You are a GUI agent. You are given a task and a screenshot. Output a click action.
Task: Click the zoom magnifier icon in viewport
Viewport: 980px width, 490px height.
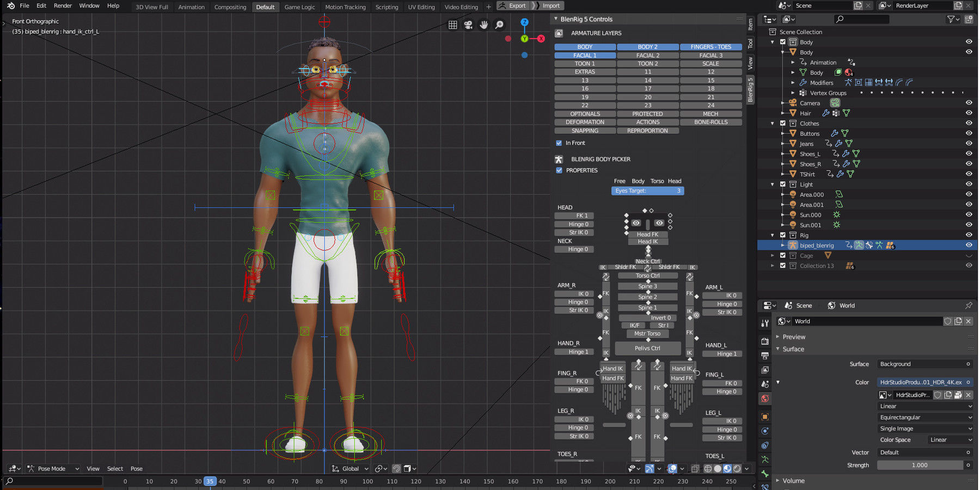pyautogui.click(x=499, y=25)
